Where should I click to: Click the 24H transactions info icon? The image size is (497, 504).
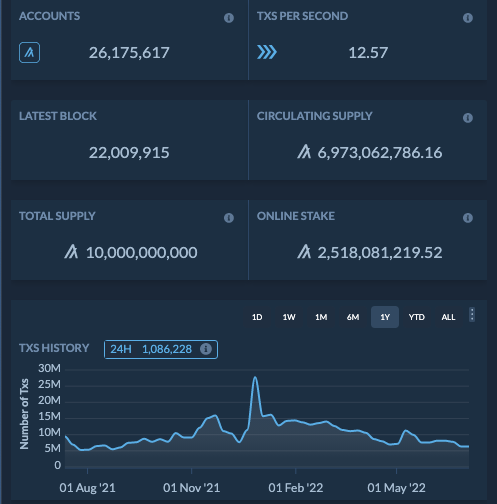coord(206,349)
